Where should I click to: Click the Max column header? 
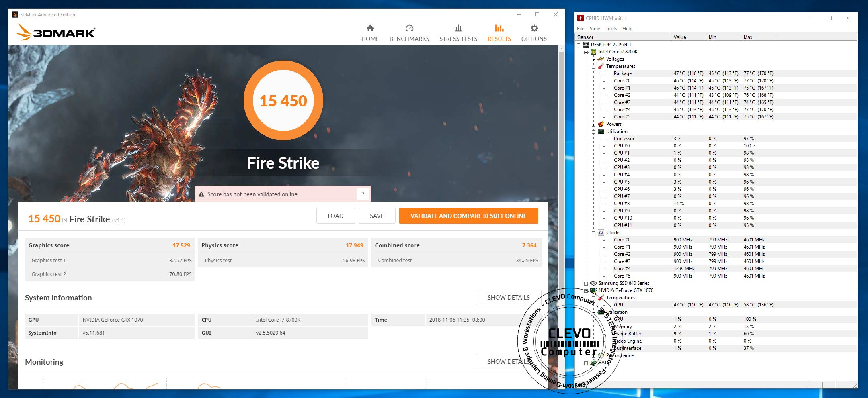(x=758, y=37)
